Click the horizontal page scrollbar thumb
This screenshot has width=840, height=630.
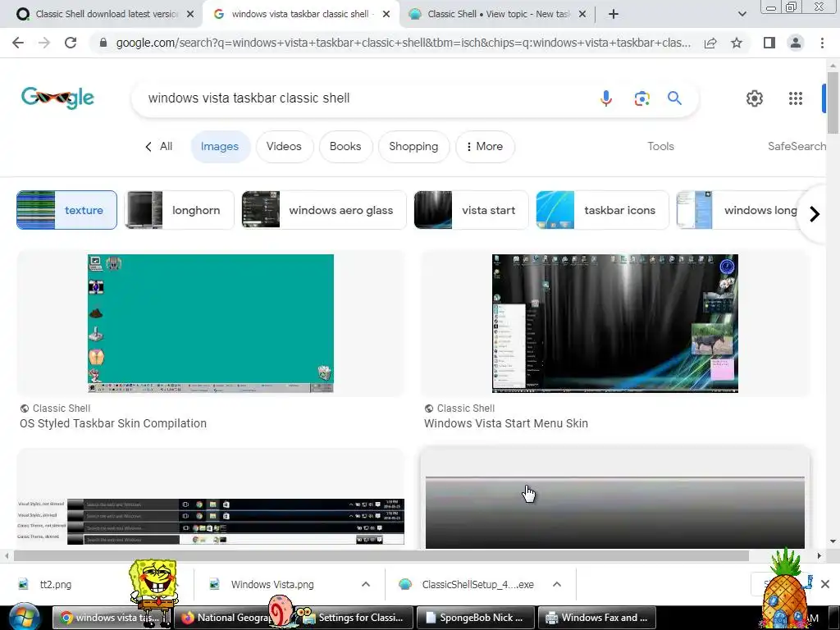click(381, 556)
